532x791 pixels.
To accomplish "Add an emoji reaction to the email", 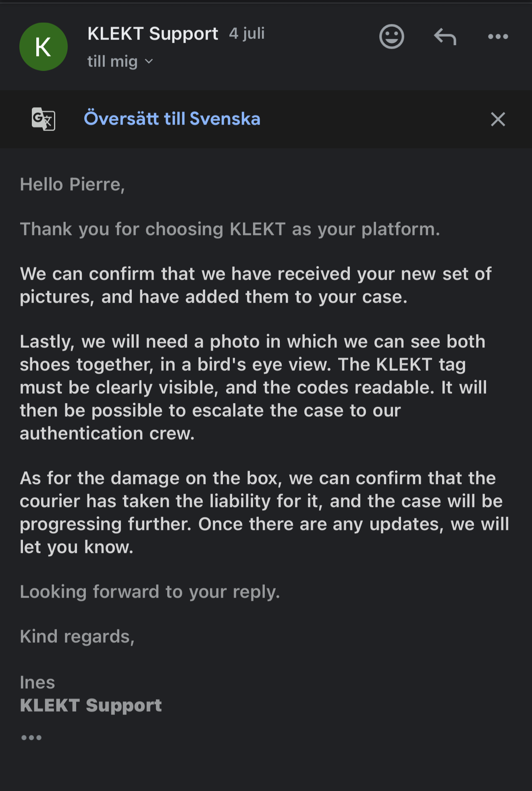I will pyautogui.click(x=391, y=37).
